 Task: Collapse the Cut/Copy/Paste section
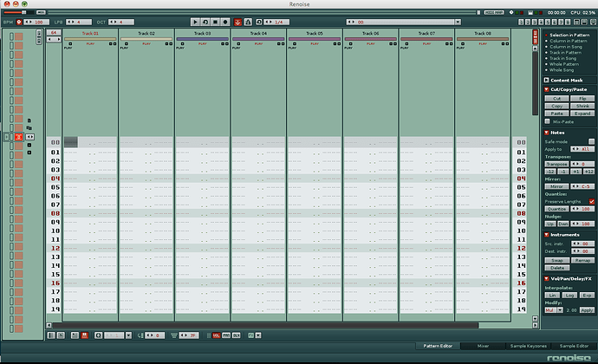[547, 89]
